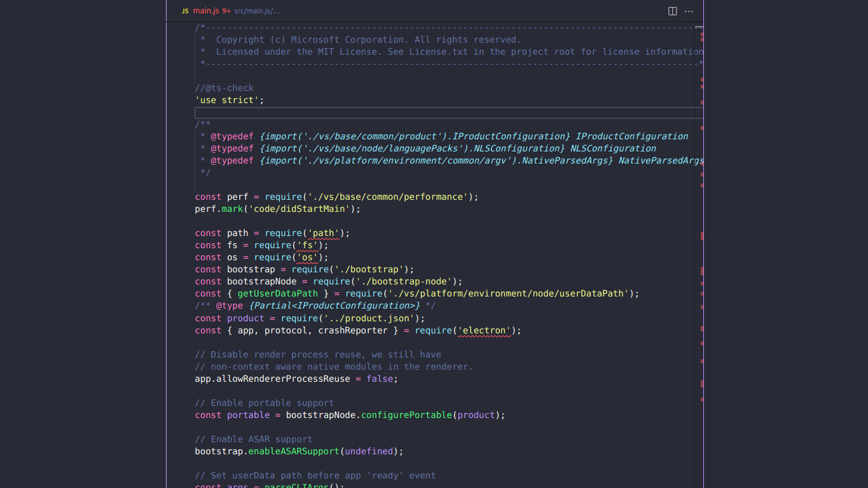868x488 pixels.
Task: Open the editor more actions (...) menu
Action: (689, 11)
